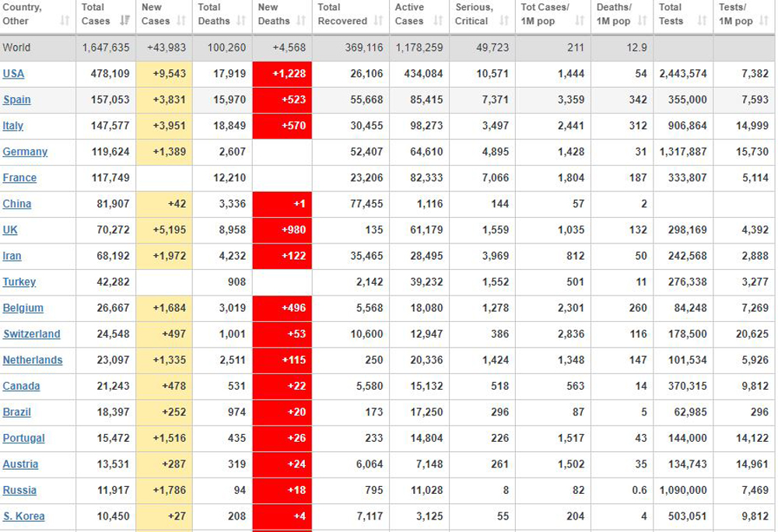Select Italy new deaths +570

(x=282, y=126)
